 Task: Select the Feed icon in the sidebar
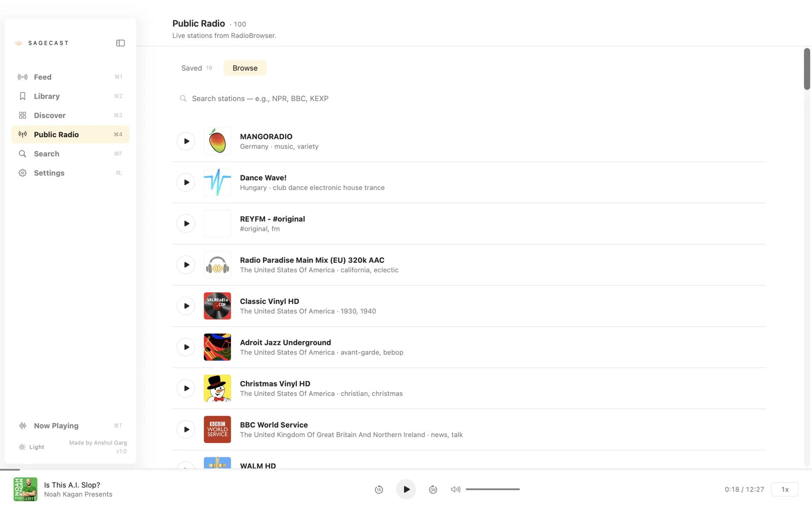pyautogui.click(x=22, y=77)
